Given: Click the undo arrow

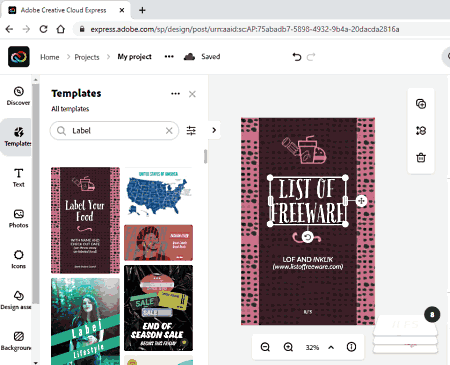Looking at the screenshot, I should pos(297,57).
